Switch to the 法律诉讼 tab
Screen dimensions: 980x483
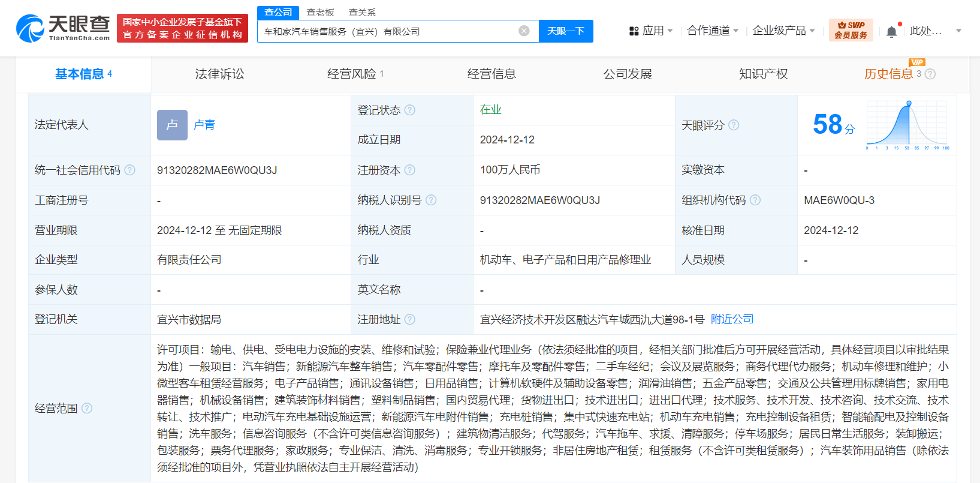[219, 74]
